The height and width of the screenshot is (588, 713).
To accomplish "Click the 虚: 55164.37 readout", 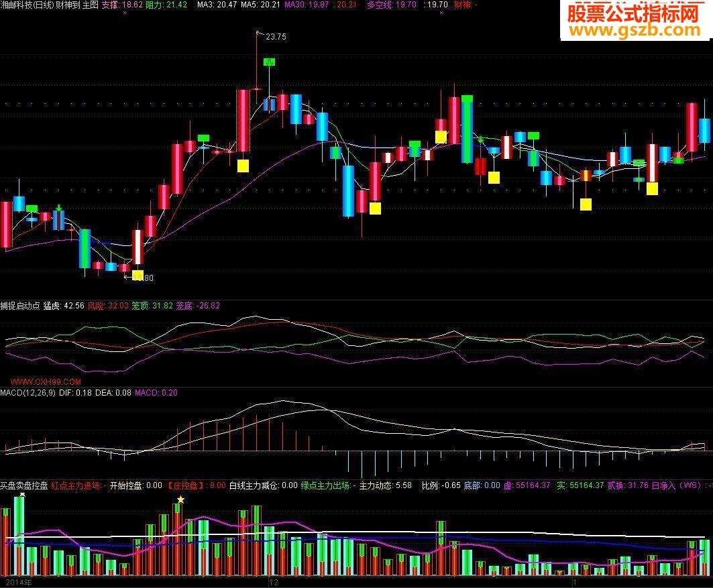I will point(527,485).
